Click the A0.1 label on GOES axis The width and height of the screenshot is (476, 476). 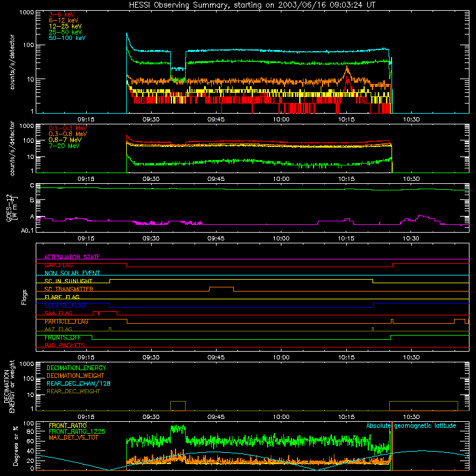point(27,231)
